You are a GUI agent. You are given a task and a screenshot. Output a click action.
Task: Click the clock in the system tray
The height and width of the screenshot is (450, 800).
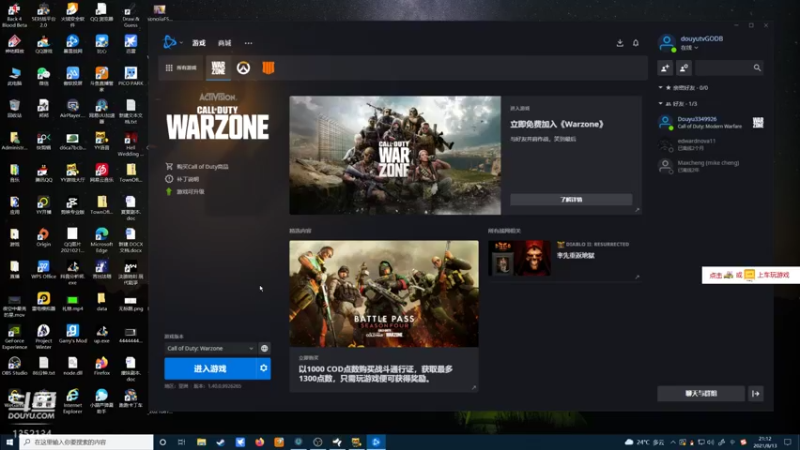click(x=765, y=442)
